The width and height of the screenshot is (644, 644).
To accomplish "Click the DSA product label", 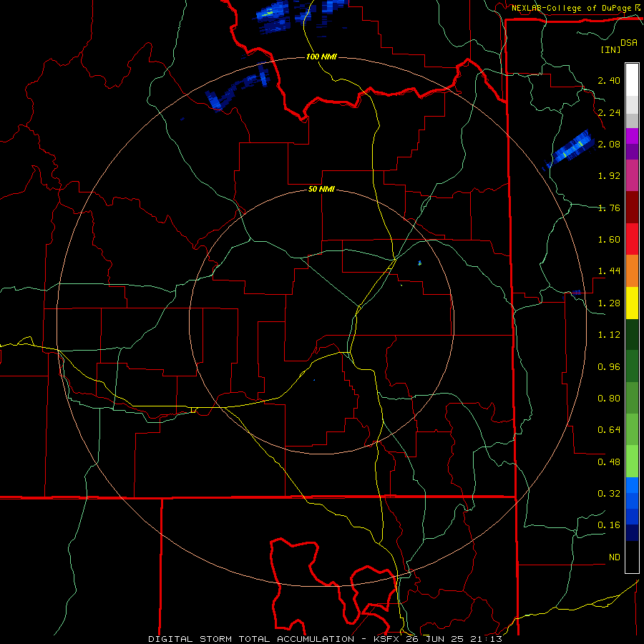I will pyautogui.click(x=629, y=42).
